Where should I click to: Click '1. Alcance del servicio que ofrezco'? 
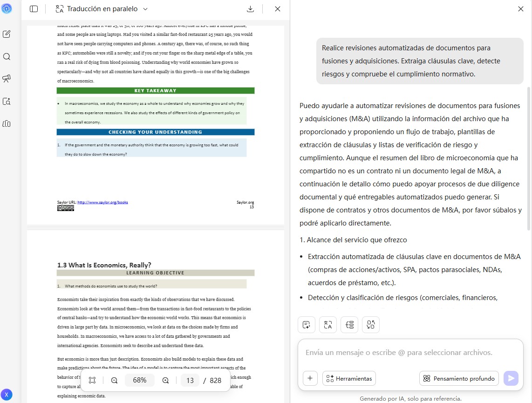click(x=353, y=240)
